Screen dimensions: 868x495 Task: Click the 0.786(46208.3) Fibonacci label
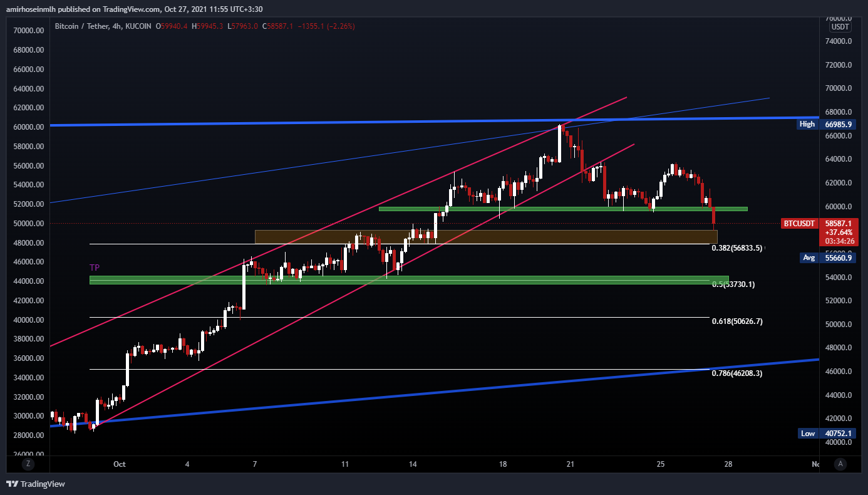737,373
